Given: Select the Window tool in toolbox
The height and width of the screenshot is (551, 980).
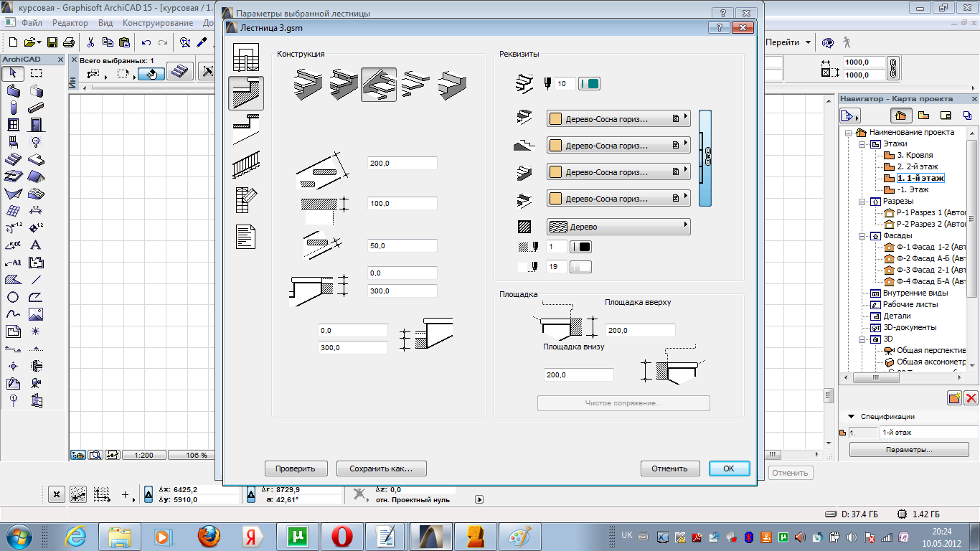Looking at the screenshot, I should click(13, 126).
